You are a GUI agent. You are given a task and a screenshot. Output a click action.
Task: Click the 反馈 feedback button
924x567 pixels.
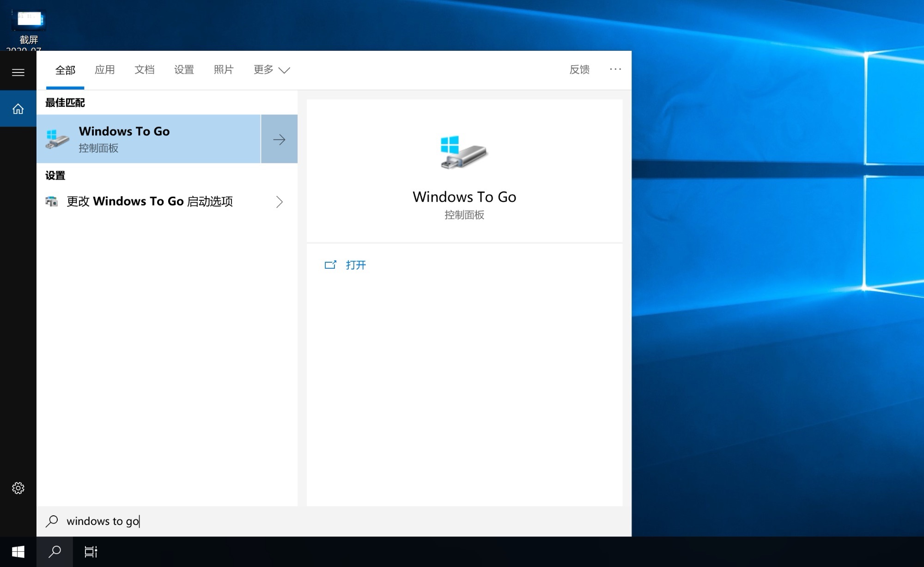[579, 70]
